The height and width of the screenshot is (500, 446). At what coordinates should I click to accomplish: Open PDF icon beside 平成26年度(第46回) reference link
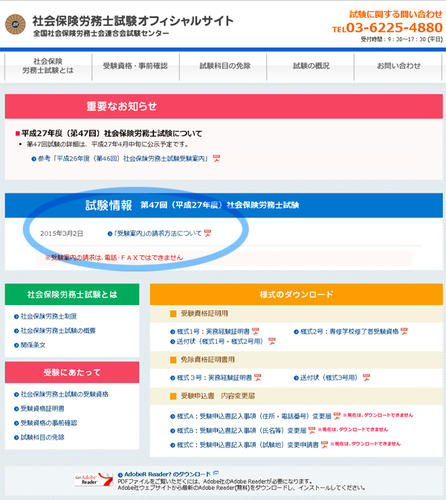pyautogui.click(x=216, y=158)
